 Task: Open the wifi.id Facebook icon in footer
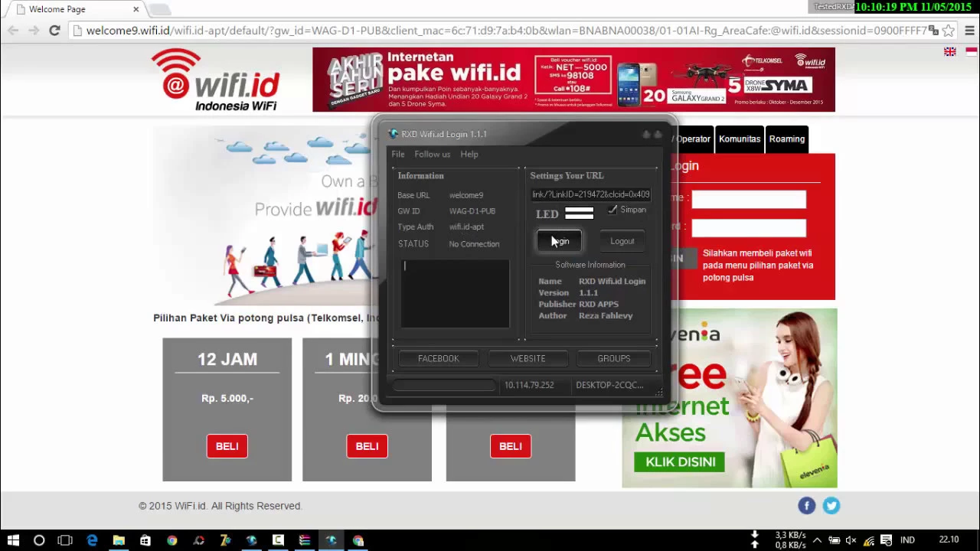click(807, 505)
